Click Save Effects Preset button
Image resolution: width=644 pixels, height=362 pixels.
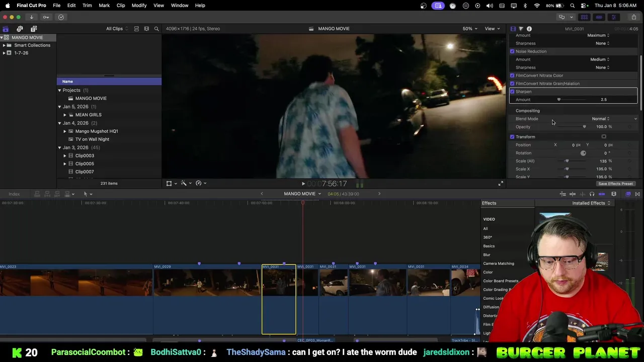pyautogui.click(x=615, y=184)
